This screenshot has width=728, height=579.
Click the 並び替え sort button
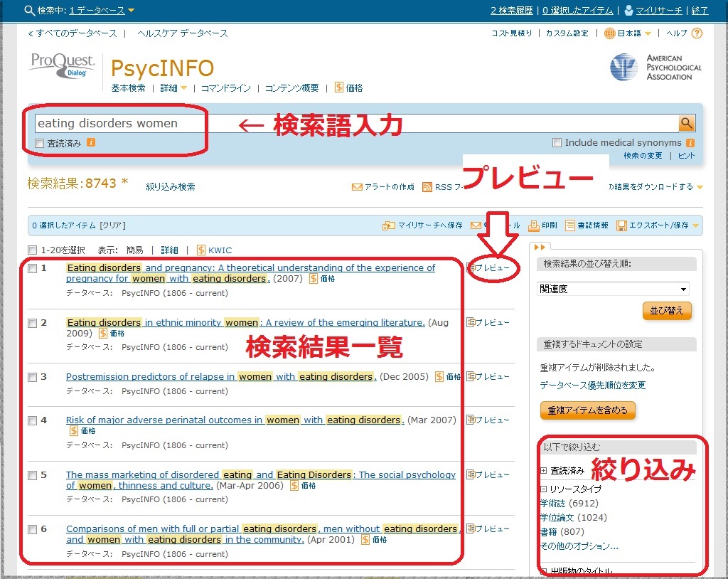point(667,310)
